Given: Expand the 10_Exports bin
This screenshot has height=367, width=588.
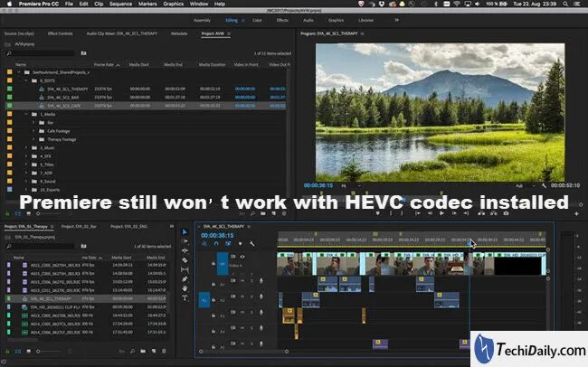Looking at the screenshot, I should pos(26,190).
